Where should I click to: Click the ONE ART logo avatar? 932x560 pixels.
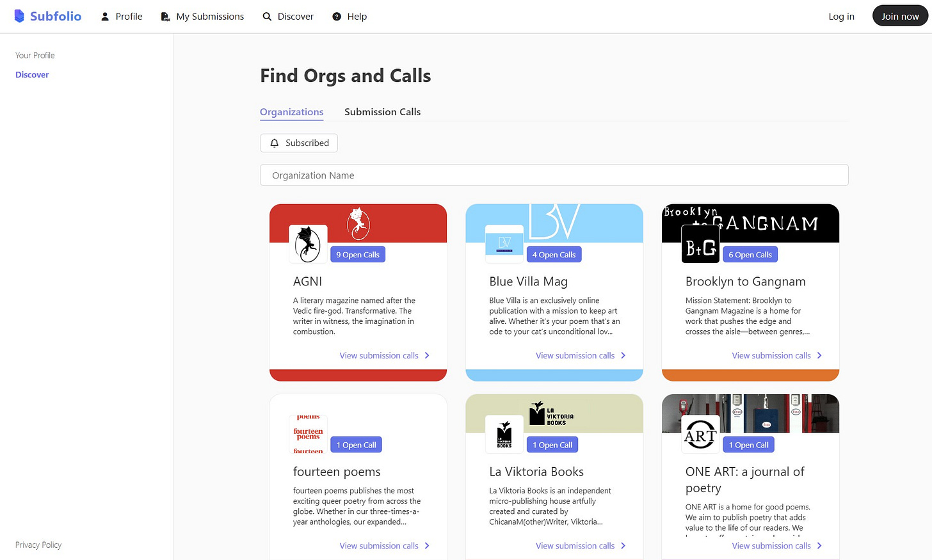(x=700, y=434)
